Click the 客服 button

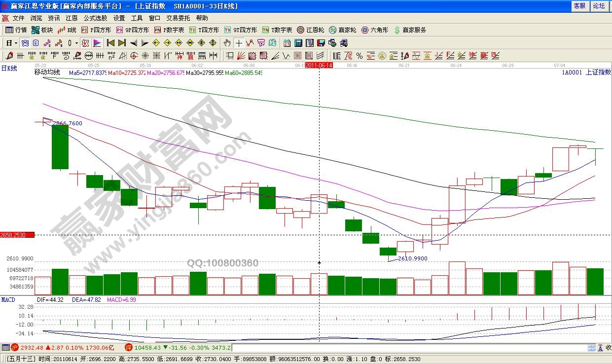(x=579, y=6)
